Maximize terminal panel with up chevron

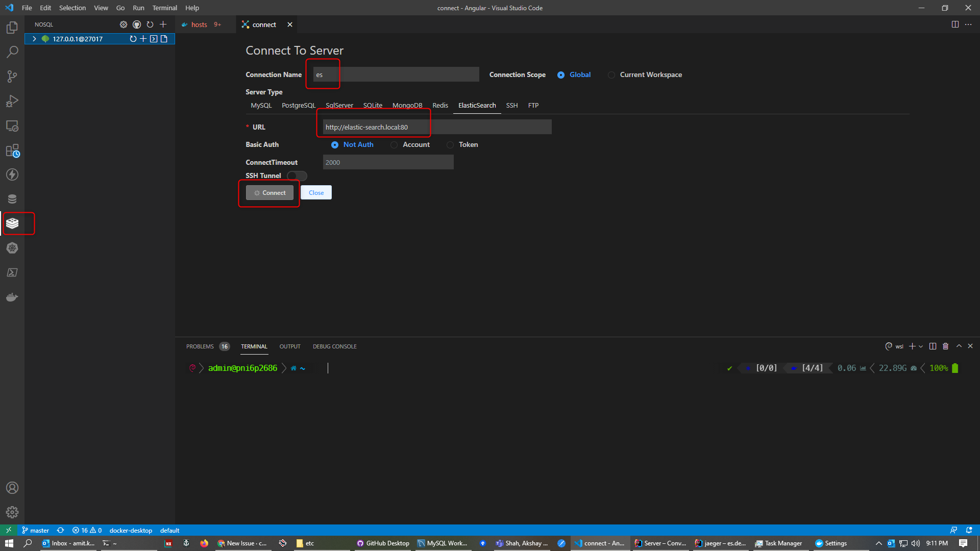tap(959, 346)
